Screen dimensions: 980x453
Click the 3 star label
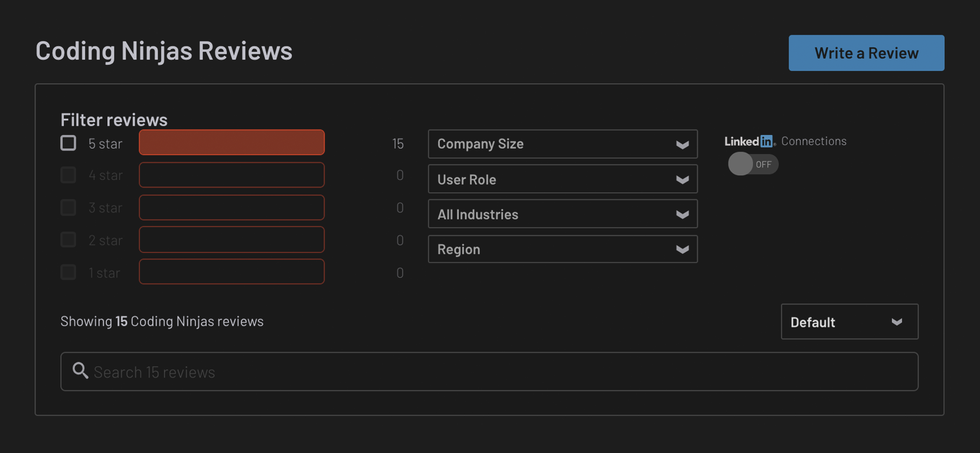(x=105, y=208)
